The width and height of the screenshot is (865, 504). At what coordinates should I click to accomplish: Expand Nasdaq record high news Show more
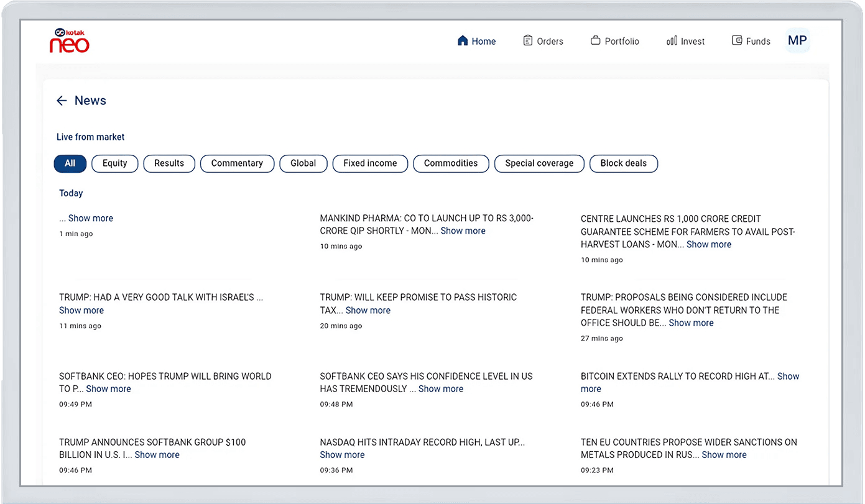[x=342, y=455]
